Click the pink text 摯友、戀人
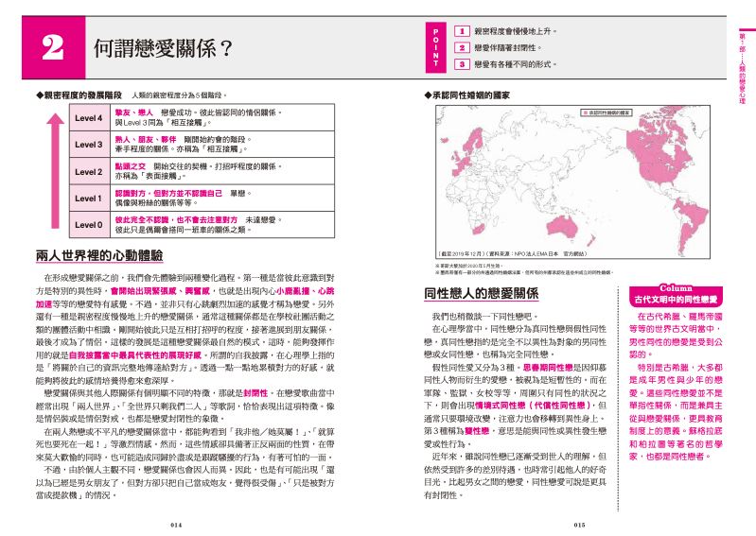 (x=133, y=112)
